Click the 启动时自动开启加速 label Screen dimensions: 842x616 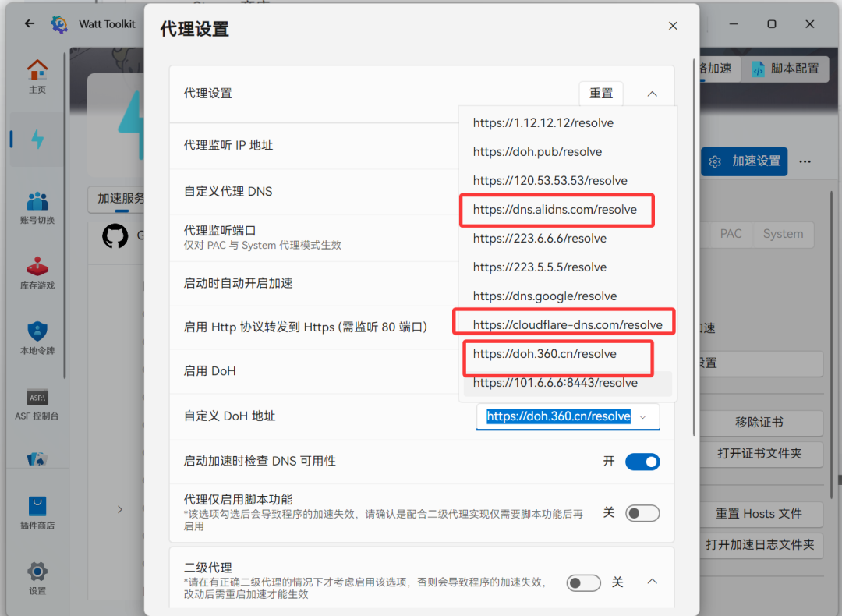[x=238, y=283]
